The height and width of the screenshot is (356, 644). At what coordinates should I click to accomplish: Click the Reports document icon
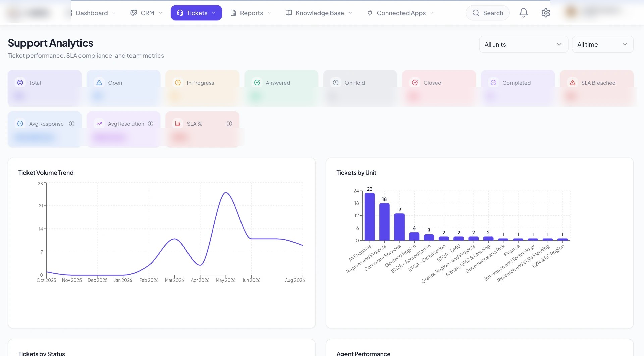[x=233, y=13]
